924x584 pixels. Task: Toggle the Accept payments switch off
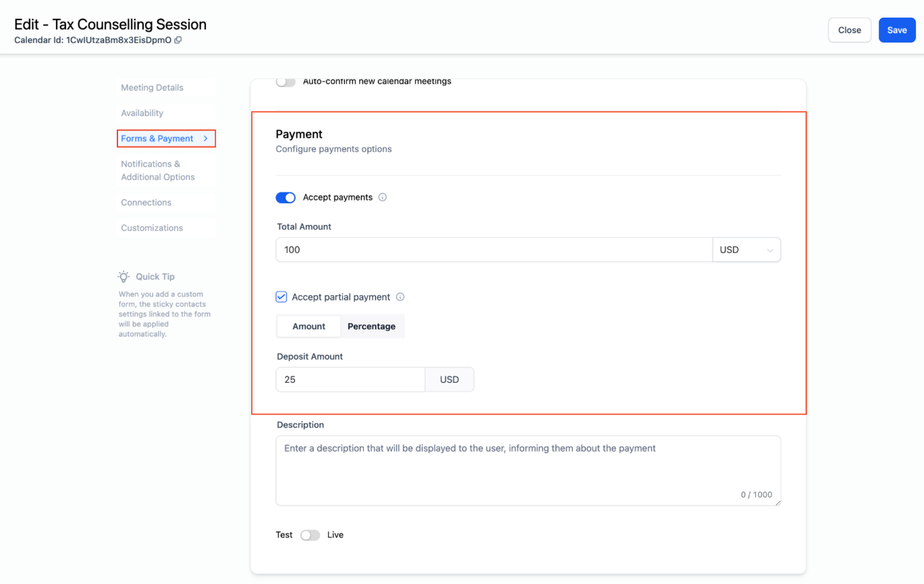pyautogui.click(x=286, y=198)
